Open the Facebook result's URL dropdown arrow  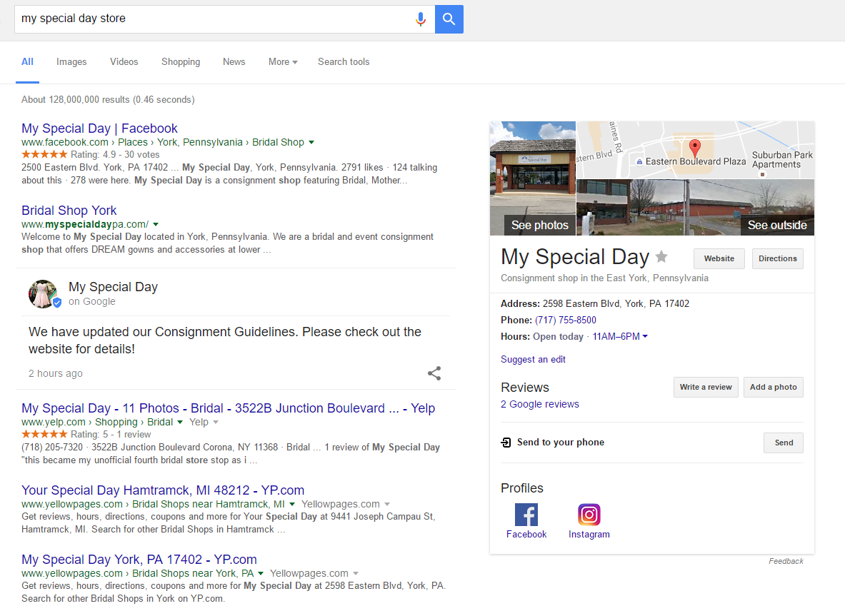click(311, 142)
